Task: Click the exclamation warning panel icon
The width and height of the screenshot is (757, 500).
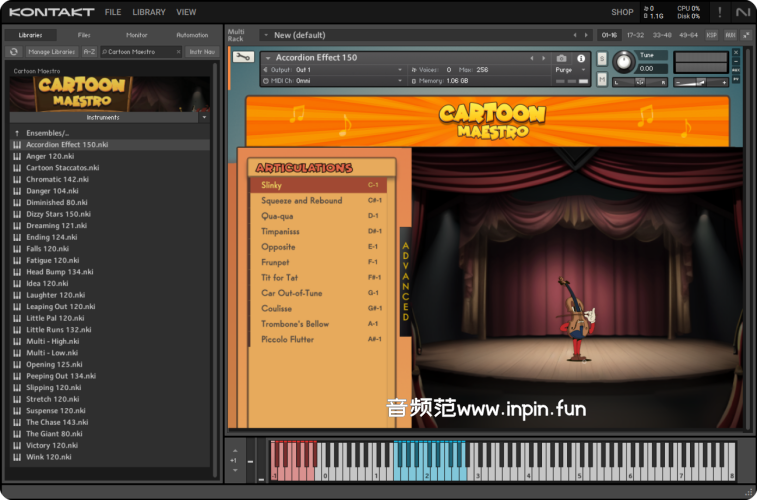Action: 719,12
